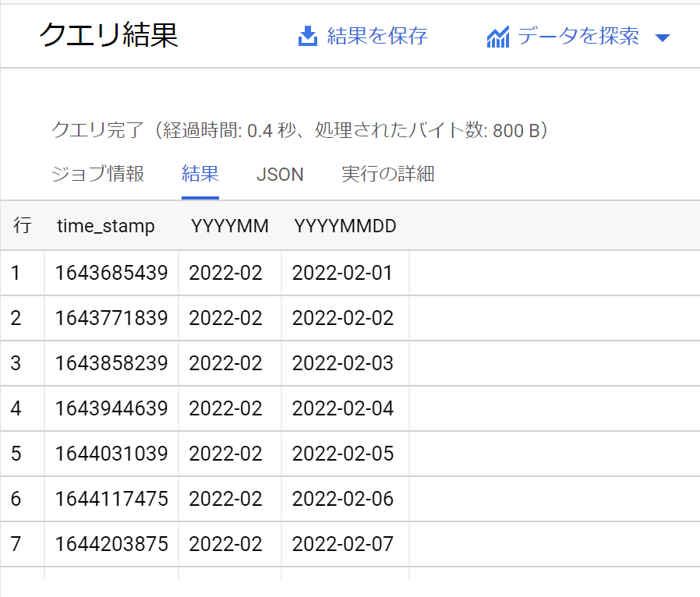Select the 結果 tab

pyautogui.click(x=200, y=174)
